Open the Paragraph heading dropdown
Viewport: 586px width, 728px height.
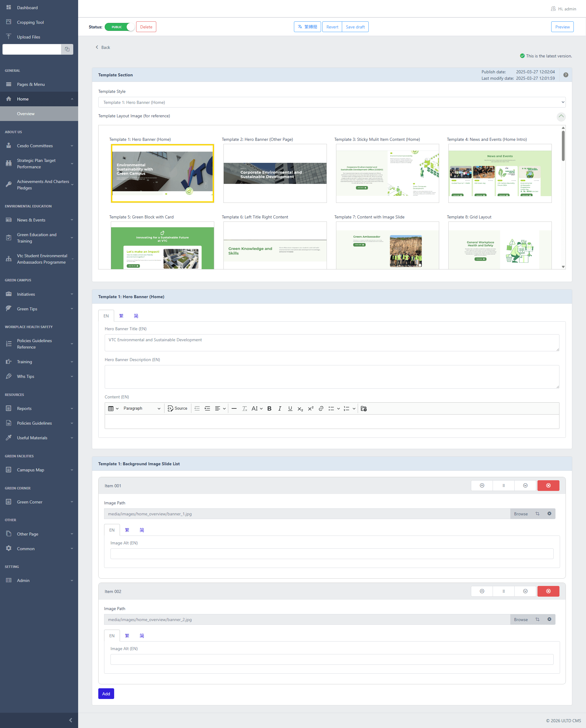click(141, 408)
